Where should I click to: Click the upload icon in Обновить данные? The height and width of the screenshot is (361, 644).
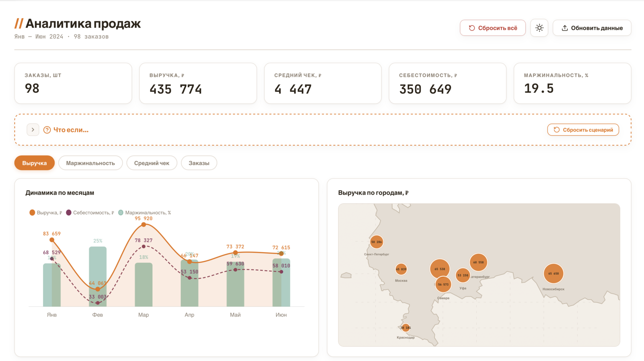pyautogui.click(x=565, y=28)
